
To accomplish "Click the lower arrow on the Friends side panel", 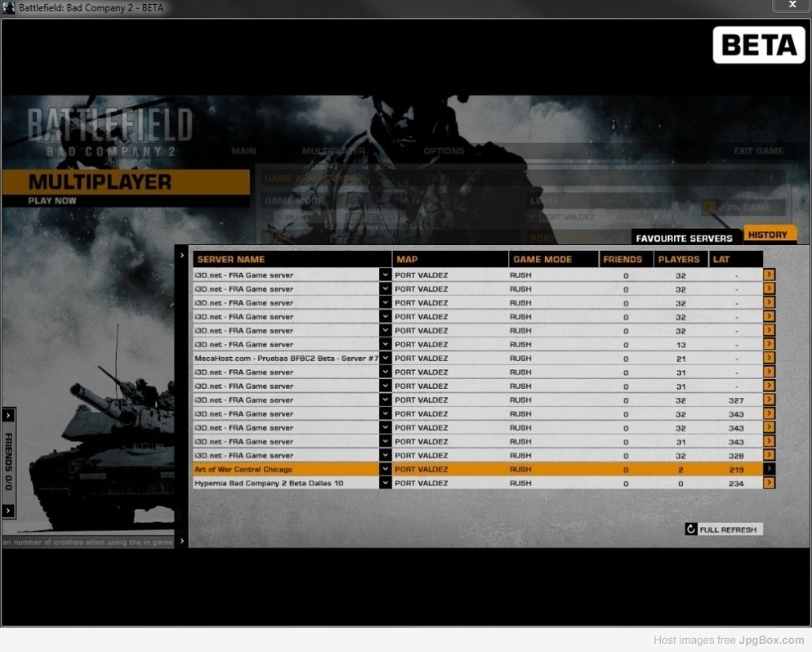I will coord(8,511).
